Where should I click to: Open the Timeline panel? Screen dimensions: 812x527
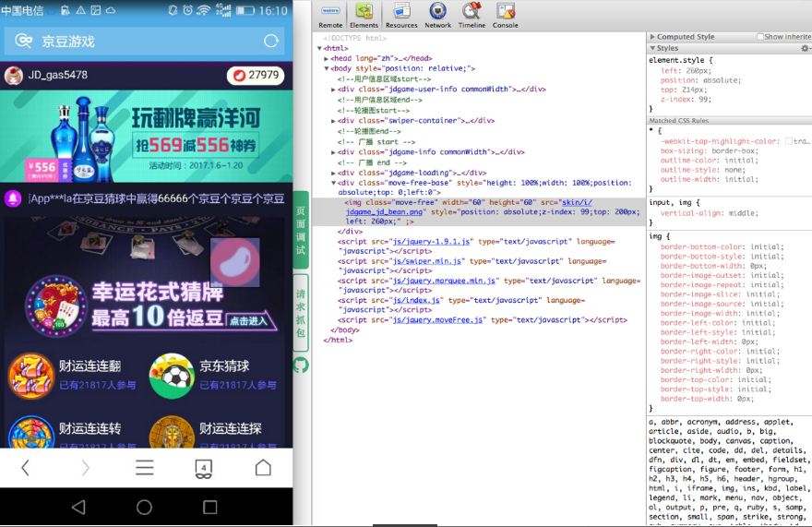tap(472, 16)
